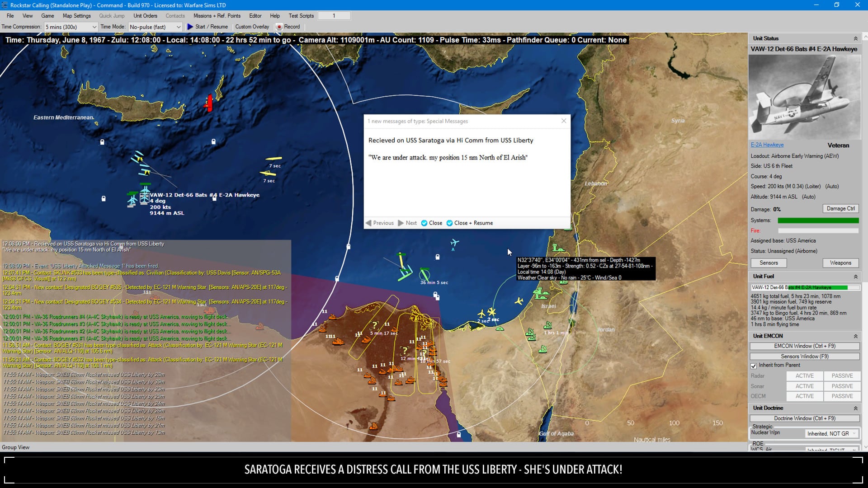Open the Sensors Window F9
Screen dimensions: 868x488
click(805, 356)
